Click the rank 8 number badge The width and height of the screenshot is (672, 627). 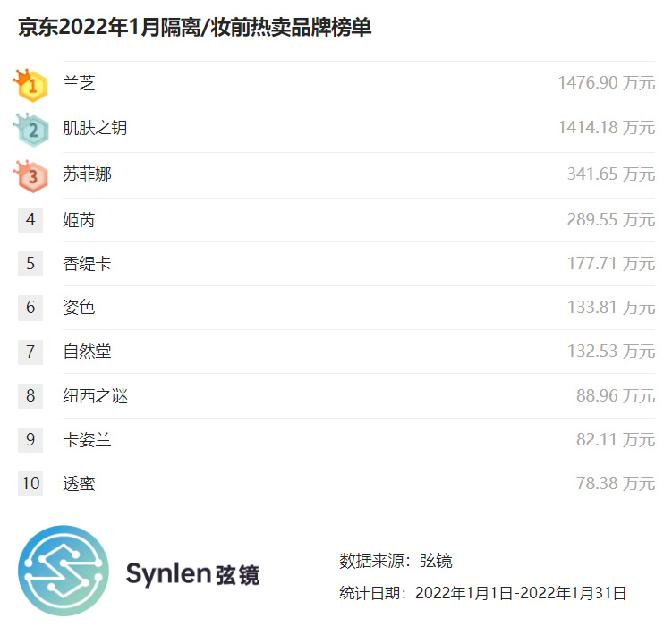pos(30,395)
